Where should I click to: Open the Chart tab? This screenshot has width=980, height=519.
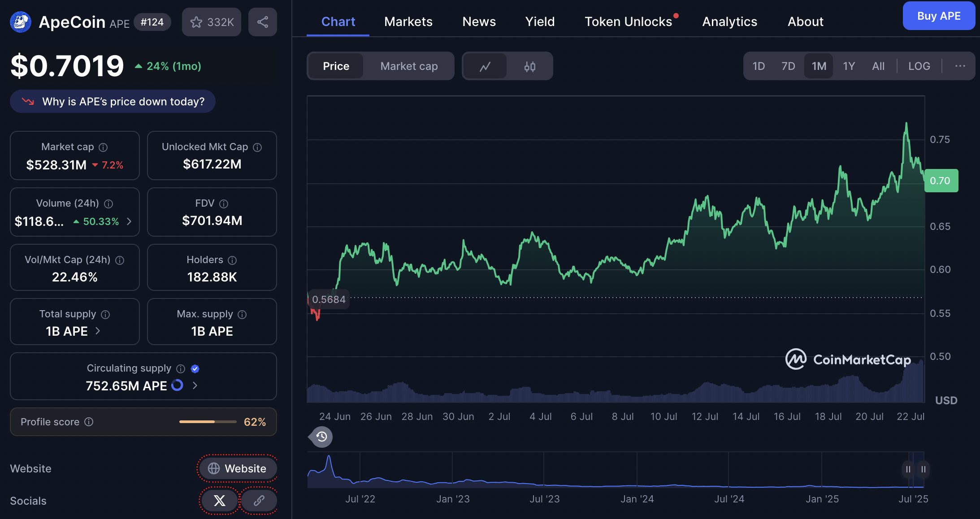[x=338, y=22]
